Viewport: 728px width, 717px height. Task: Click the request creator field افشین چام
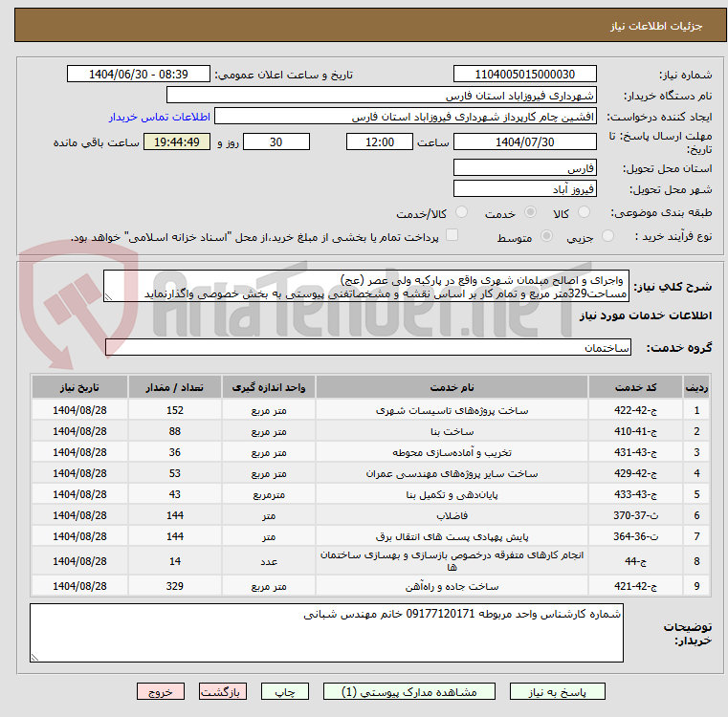(x=406, y=117)
